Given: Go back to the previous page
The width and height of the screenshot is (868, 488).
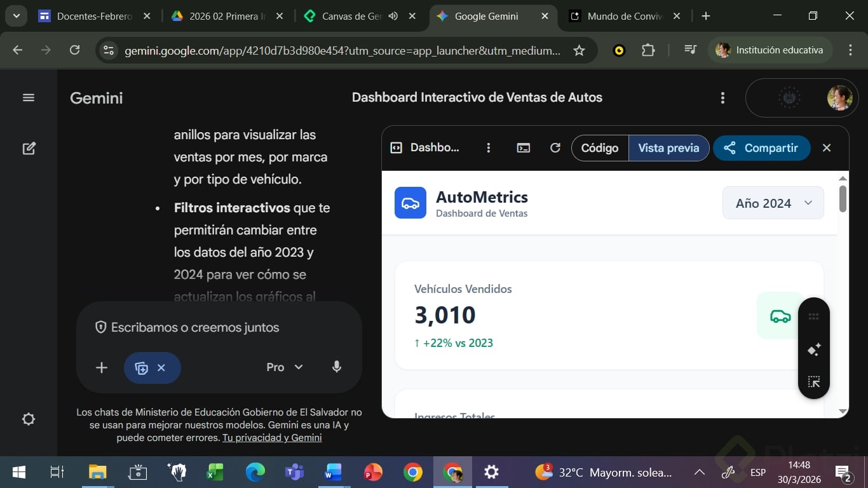Looking at the screenshot, I should (18, 50).
